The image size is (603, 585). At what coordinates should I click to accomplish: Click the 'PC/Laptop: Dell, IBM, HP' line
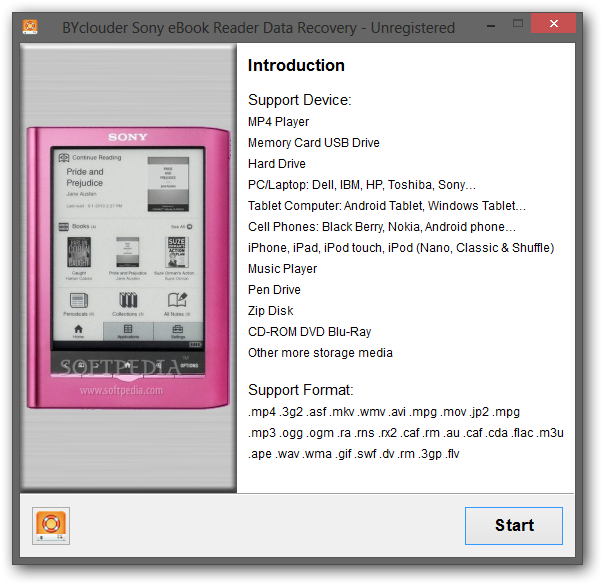click(x=362, y=185)
